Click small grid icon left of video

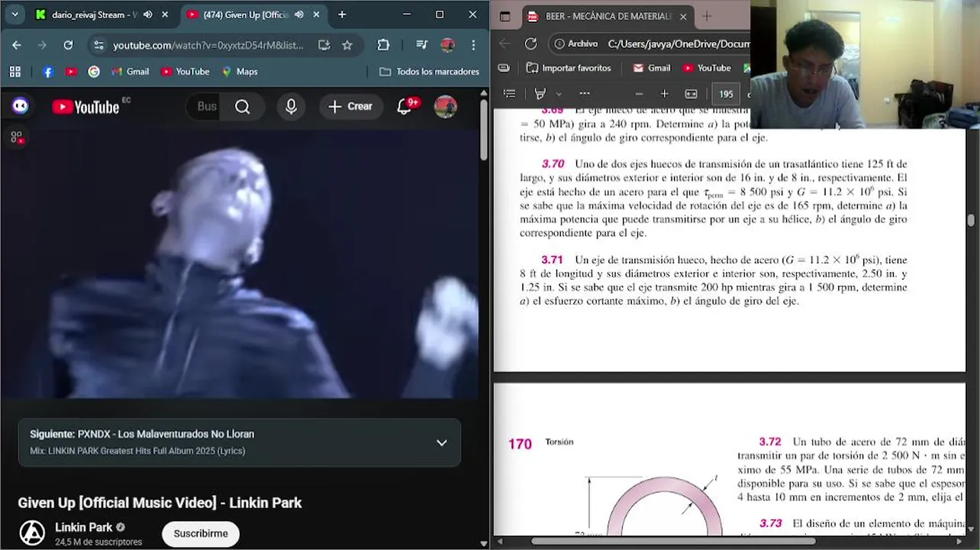coord(16,137)
